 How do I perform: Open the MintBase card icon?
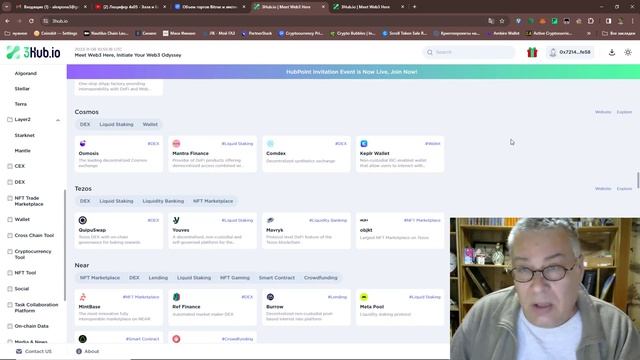coord(82,297)
